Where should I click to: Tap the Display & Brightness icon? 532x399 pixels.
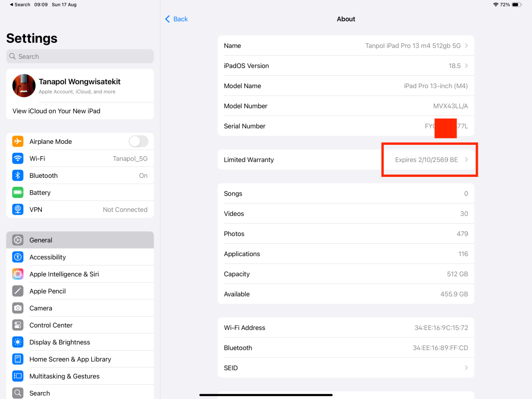click(x=18, y=342)
